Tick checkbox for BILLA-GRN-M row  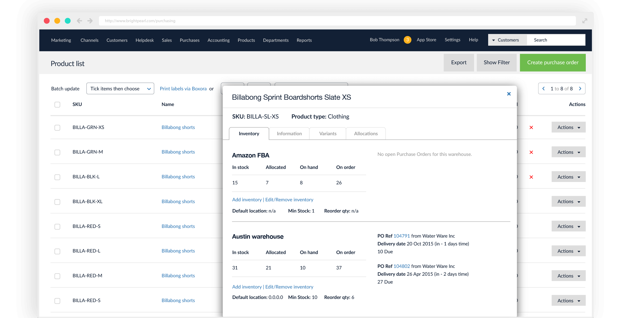[57, 152]
